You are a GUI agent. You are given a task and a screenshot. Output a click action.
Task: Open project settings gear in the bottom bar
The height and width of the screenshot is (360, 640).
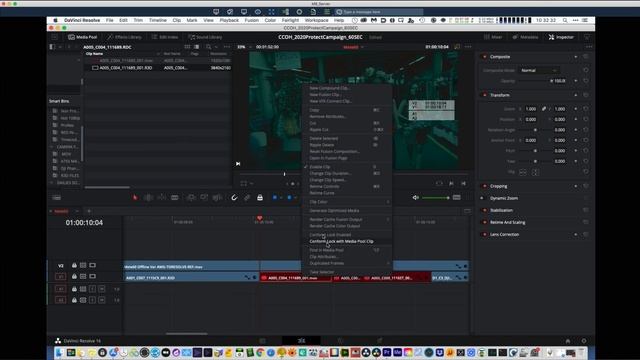coord(584,341)
